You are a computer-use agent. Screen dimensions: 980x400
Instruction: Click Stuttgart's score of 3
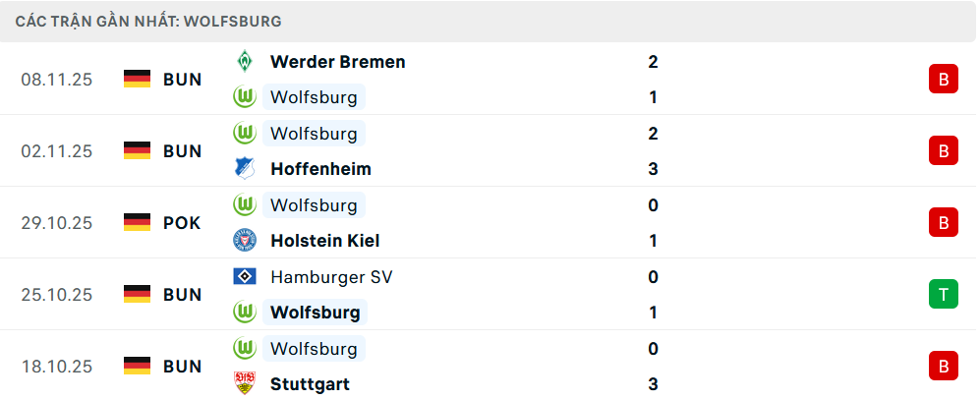pyautogui.click(x=654, y=384)
